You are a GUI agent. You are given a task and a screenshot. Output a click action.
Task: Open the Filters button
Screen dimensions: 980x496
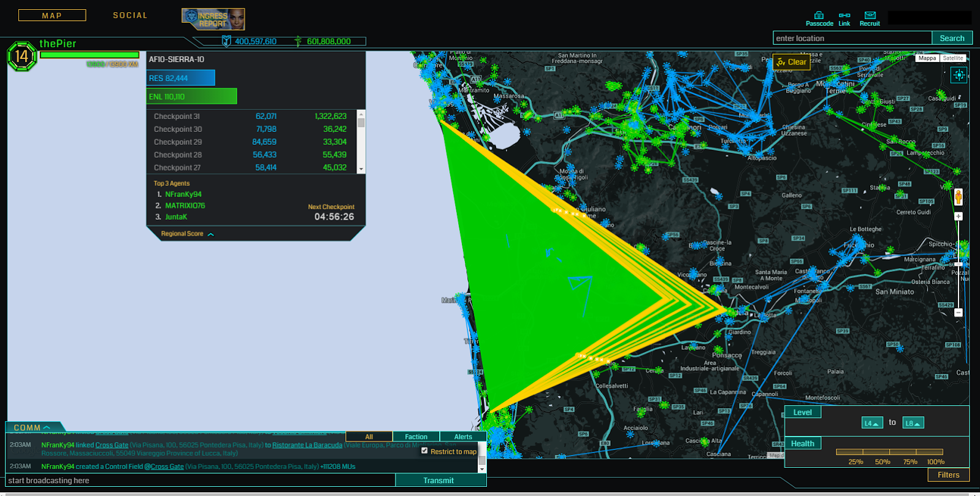(x=948, y=475)
